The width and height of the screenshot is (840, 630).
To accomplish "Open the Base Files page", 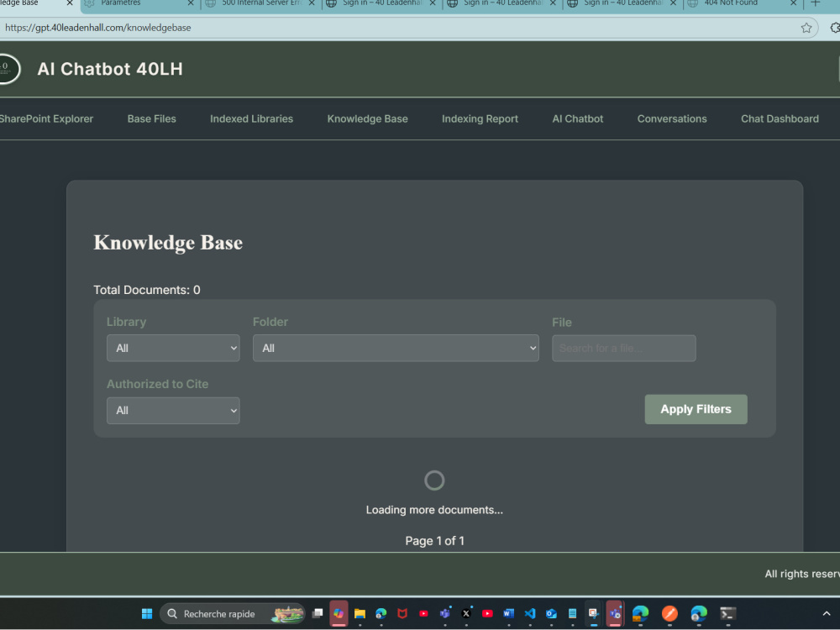I will (151, 119).
